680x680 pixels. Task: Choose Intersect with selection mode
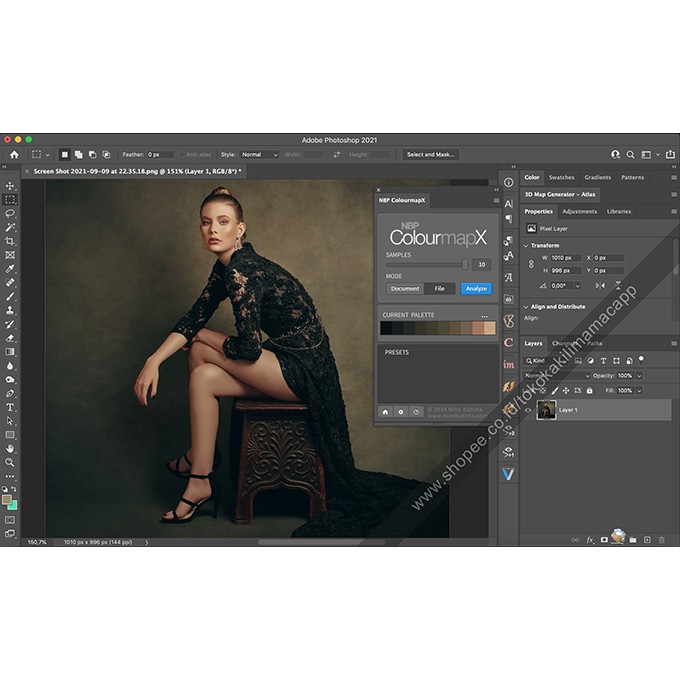[106, 154]
